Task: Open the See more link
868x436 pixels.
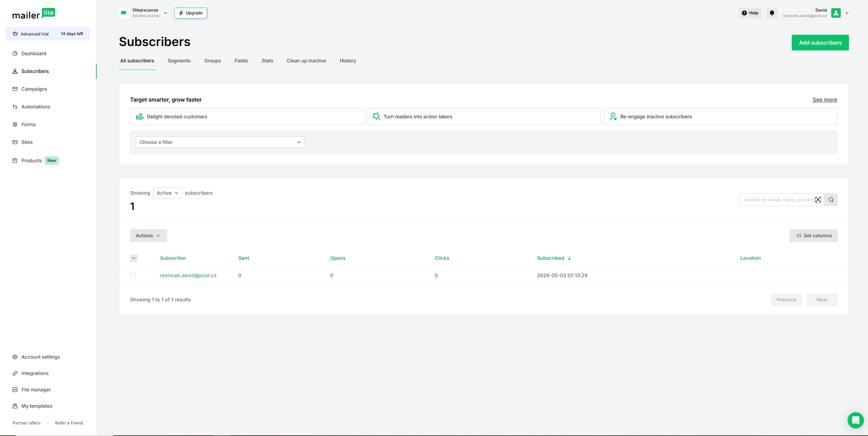Action: 825,100
